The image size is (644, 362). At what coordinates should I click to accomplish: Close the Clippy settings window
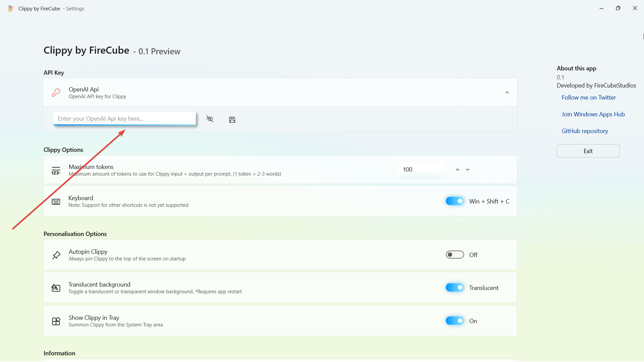pos(635,8)
